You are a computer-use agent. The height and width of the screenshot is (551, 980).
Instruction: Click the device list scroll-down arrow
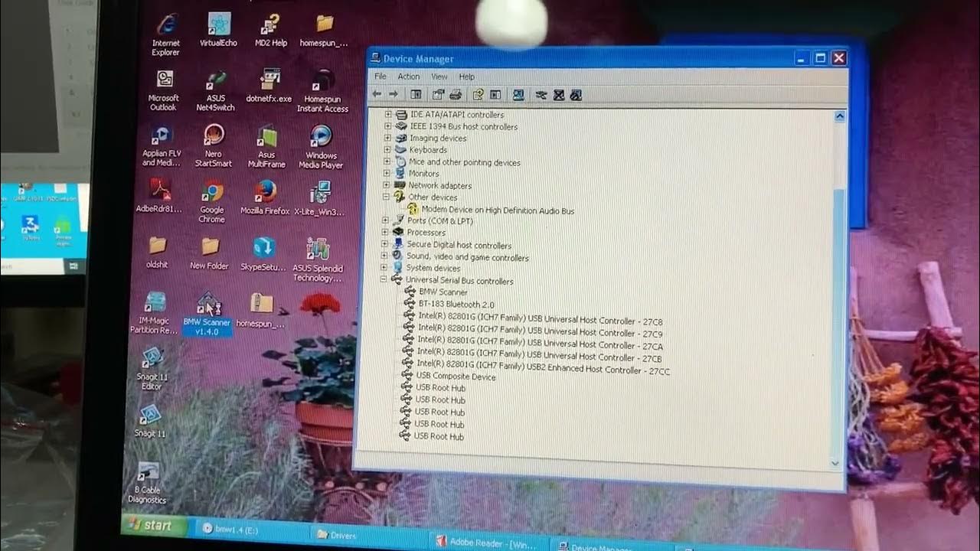(835, 462)
